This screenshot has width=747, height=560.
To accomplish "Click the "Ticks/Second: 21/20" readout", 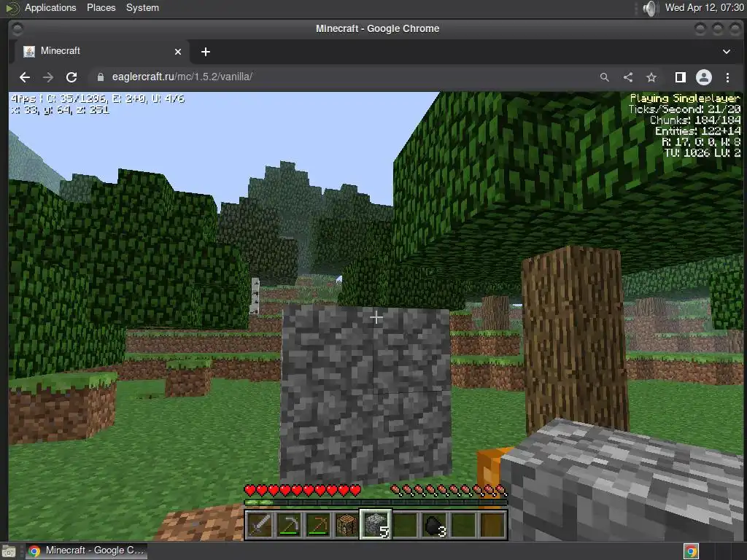I will (684, 109).
